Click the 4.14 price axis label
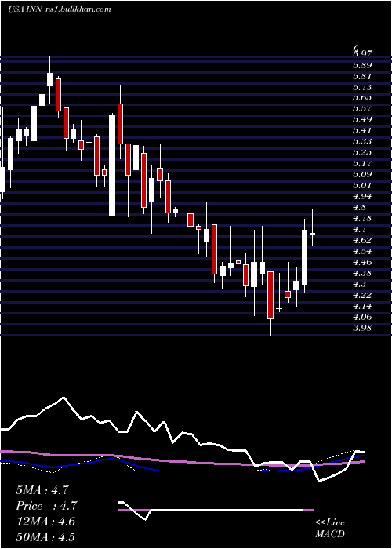The width and height of the screenshot is (392, 549). click(x=362, y=306)
